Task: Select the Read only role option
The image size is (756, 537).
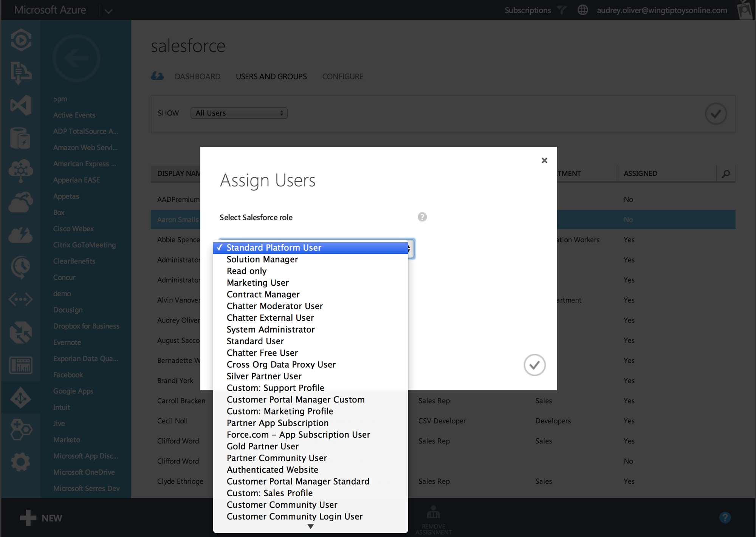Action: coord(310,271)
